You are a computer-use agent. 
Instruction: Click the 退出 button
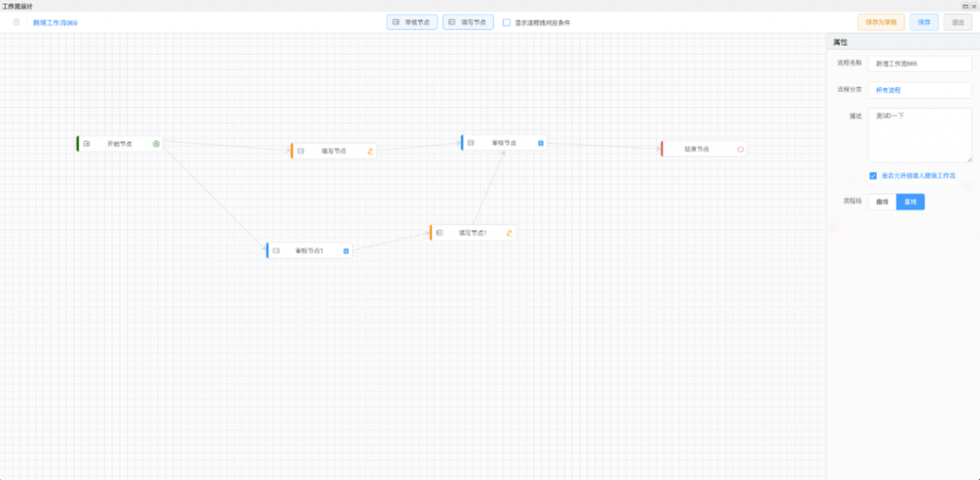pos(958,22)
